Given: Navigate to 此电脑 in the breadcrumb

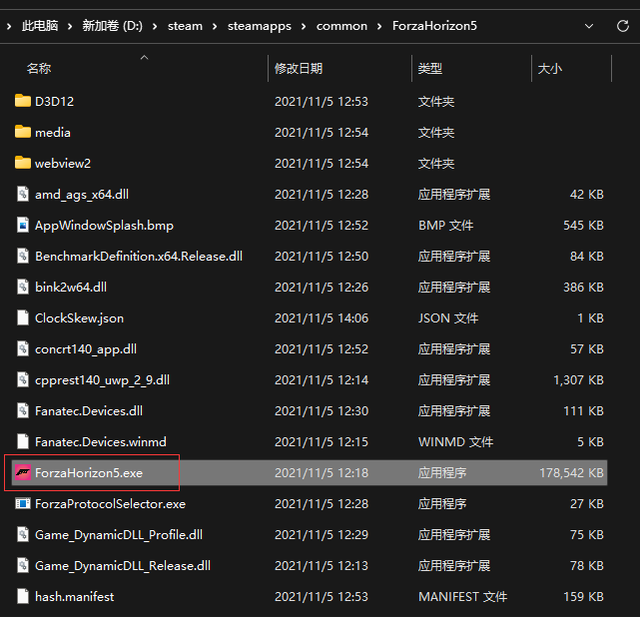Looking at the screenshot, I should pos(40,26).
